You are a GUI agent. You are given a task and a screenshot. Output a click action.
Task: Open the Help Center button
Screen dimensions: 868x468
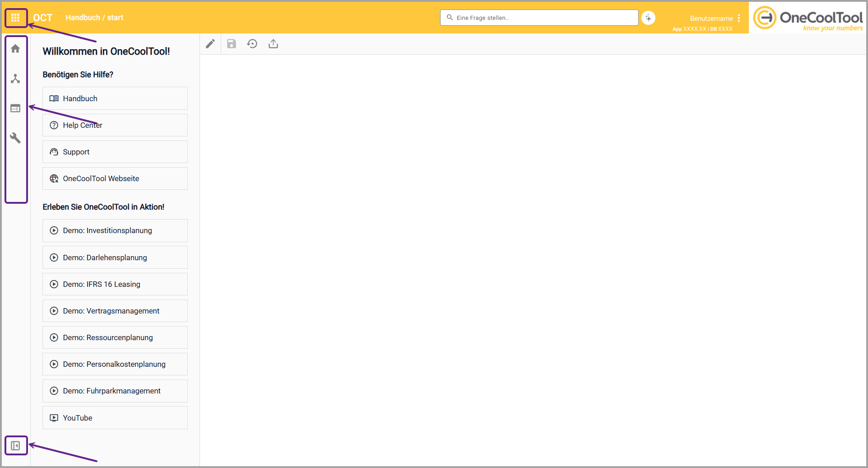(115, 125)
